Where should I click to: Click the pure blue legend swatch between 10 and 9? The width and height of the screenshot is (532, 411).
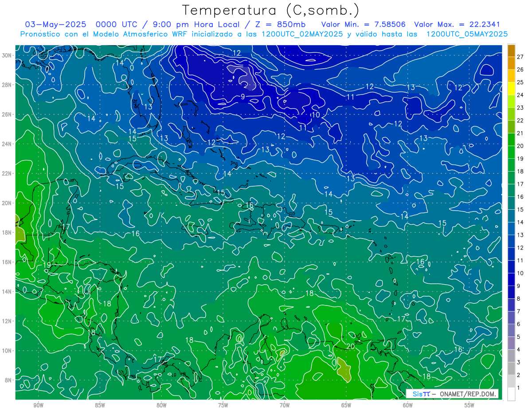[512, 279]
